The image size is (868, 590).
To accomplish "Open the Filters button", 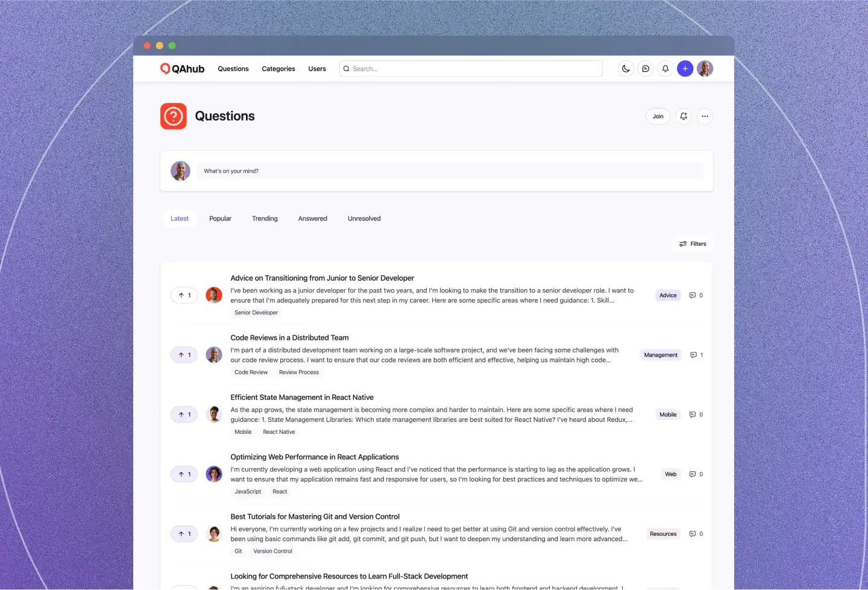I will (x=693, y=244).
